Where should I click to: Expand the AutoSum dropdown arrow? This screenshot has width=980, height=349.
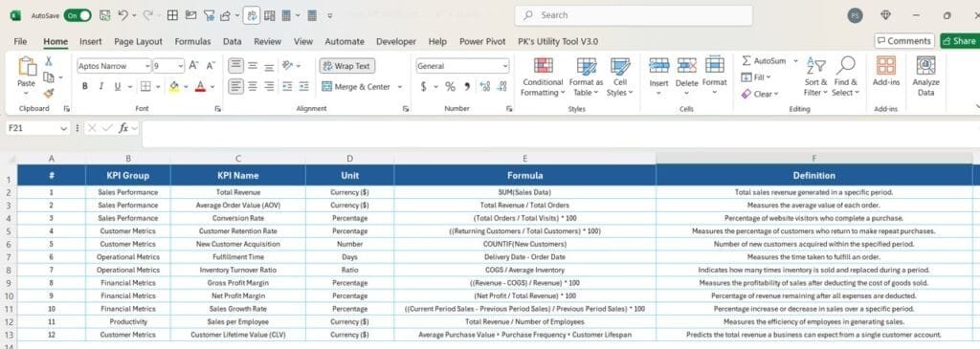(795, 61)
